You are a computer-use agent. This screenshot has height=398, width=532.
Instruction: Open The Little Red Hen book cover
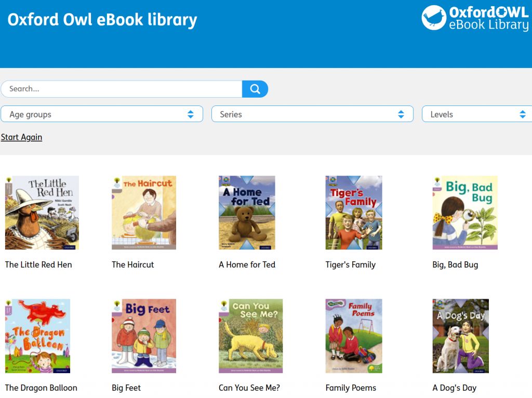point(42,213)
